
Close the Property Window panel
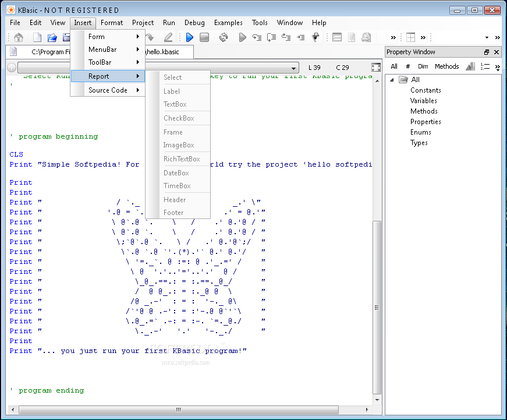click(x=497, y=52)
